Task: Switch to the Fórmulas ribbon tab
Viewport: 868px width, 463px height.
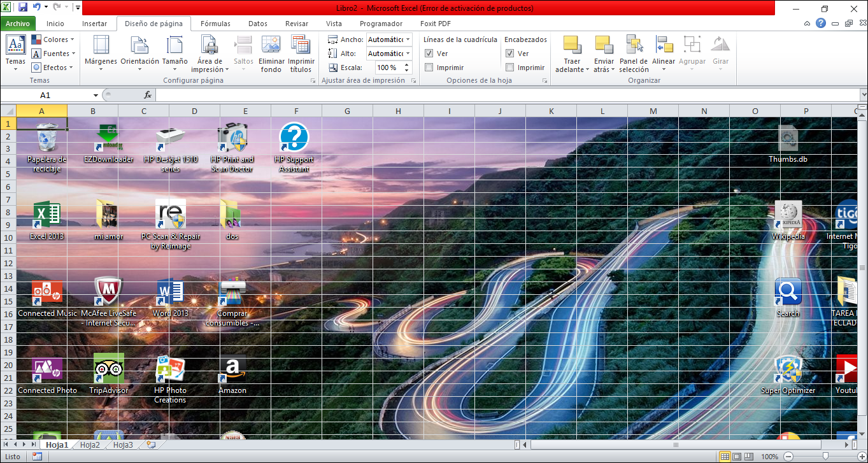Action: coord(215,24)
